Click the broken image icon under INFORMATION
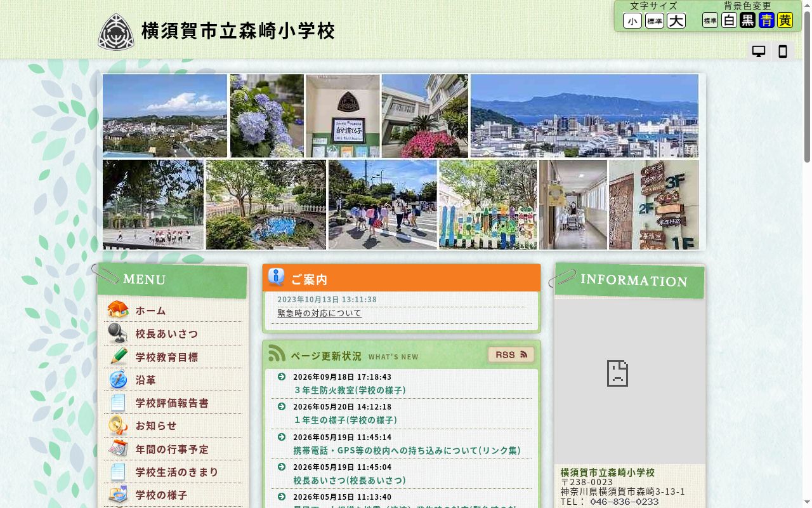Screen dimensions: 812x508 [617, 373]
